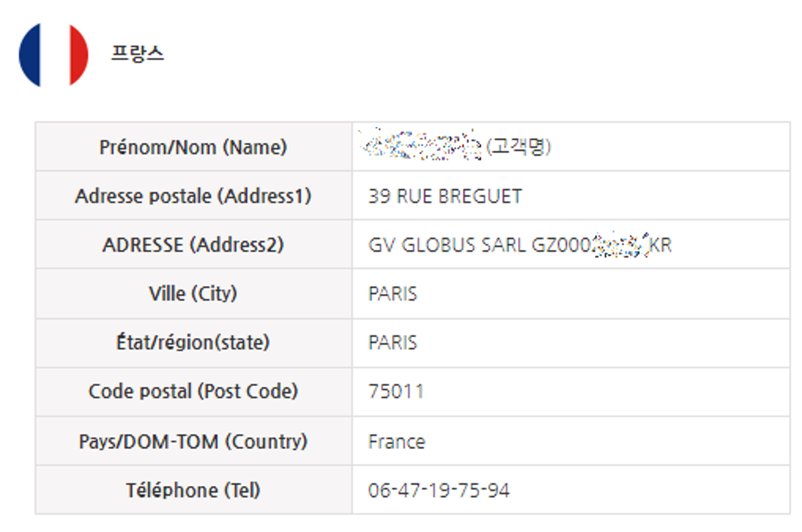This screenshot has height=532, width=802.
Task: Click the Ville (City) label cell
Action: click(x=193, y=294)
